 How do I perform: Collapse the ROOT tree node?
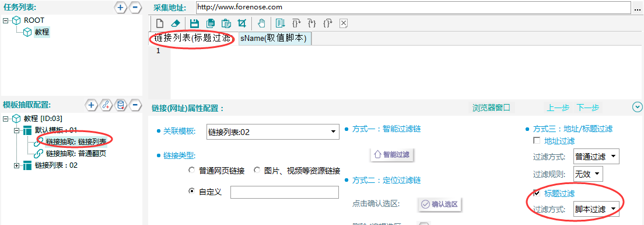point(5,20)
